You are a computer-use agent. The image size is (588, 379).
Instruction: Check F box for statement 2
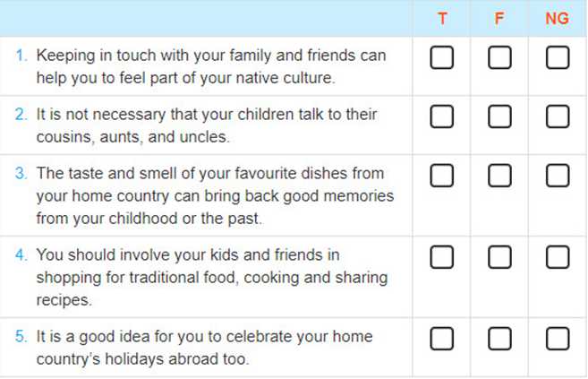click(499, 116)
